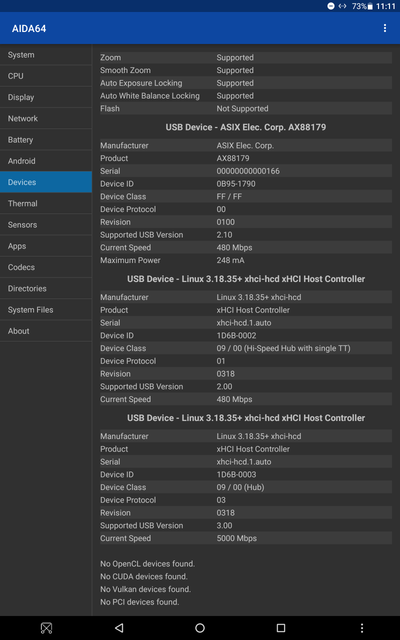This screenshot has width=400, height=640.
Task: Tap the Flash Not Supported row
Action: click(246, 109)
